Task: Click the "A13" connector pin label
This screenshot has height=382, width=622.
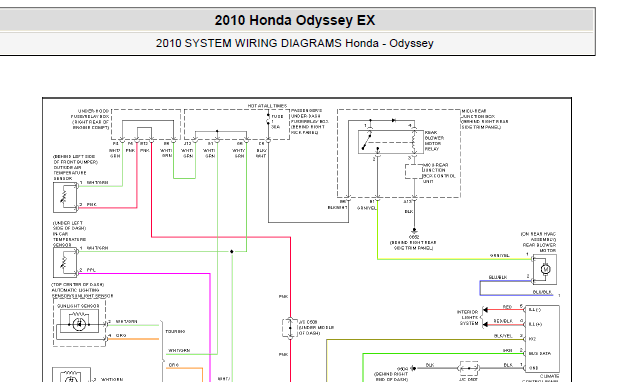Action: click(x=408, y=202)
